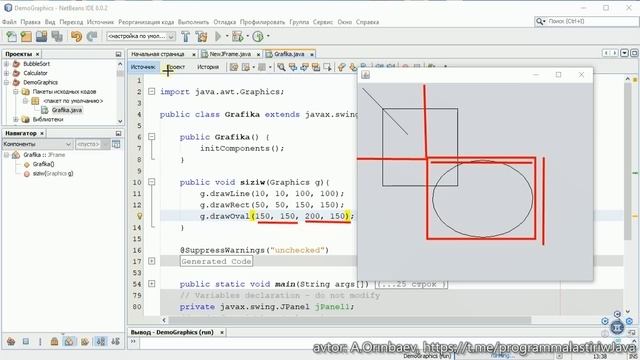The height and width of the screenshot is (360, 640).
Task: Select the Grafika() constructor in Navigator
Action: [43, 164]
